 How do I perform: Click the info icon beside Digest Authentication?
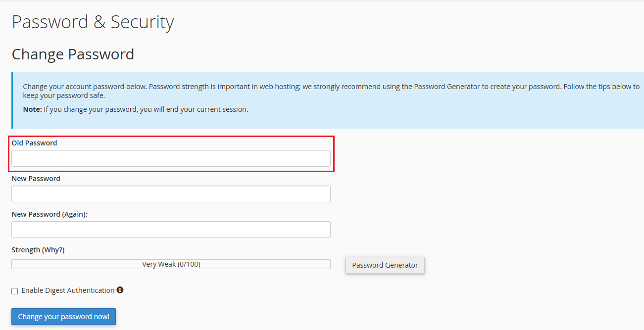120,290
